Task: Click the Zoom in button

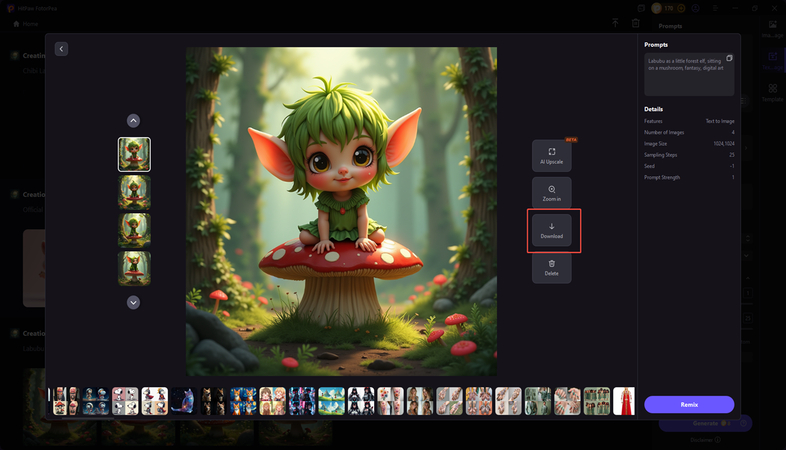Action: pyautogui.click(x=551, y=193)
